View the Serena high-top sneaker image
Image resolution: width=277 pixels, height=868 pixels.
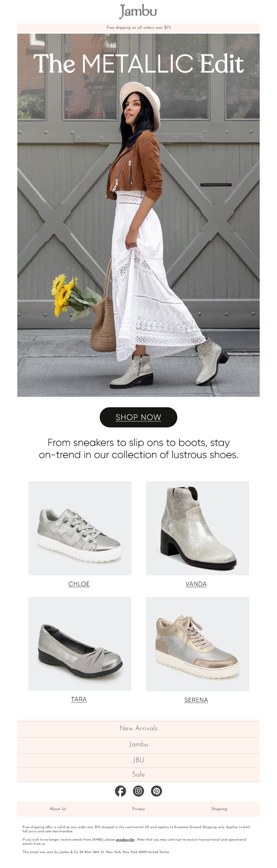coord(198,644)
